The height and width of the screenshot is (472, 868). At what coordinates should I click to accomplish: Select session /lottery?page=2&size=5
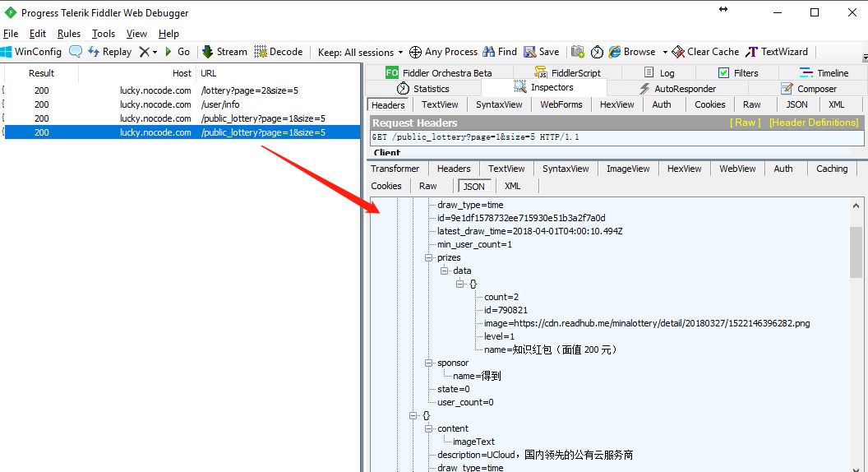click(182, 90)
